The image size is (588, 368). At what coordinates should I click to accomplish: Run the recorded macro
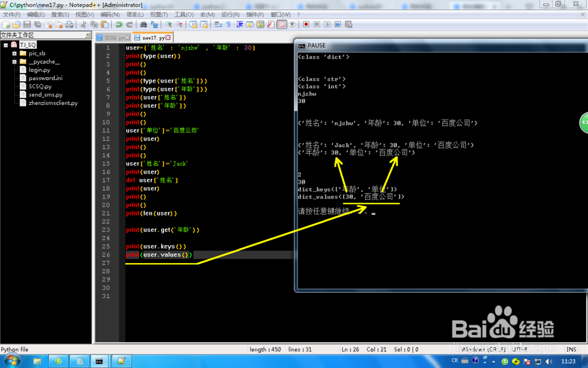point(327,24)
